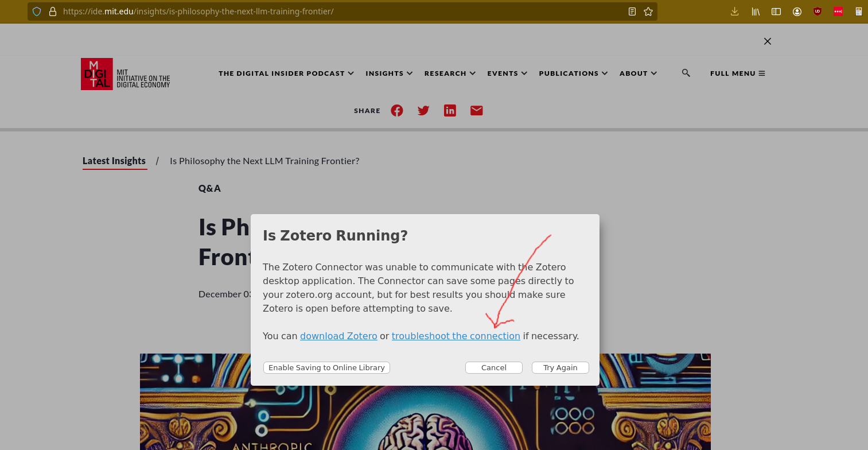
Task: Click troubleshoot the connection link
Action: coord(456,336)
